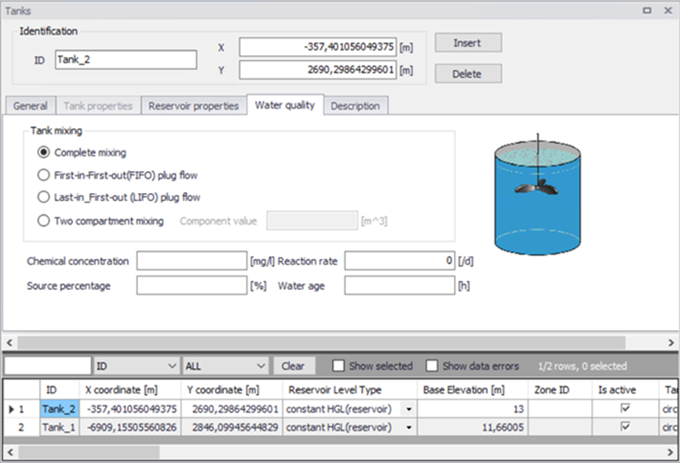Click the Component value field
Screen dimensions: 680x463
[312, 221]
